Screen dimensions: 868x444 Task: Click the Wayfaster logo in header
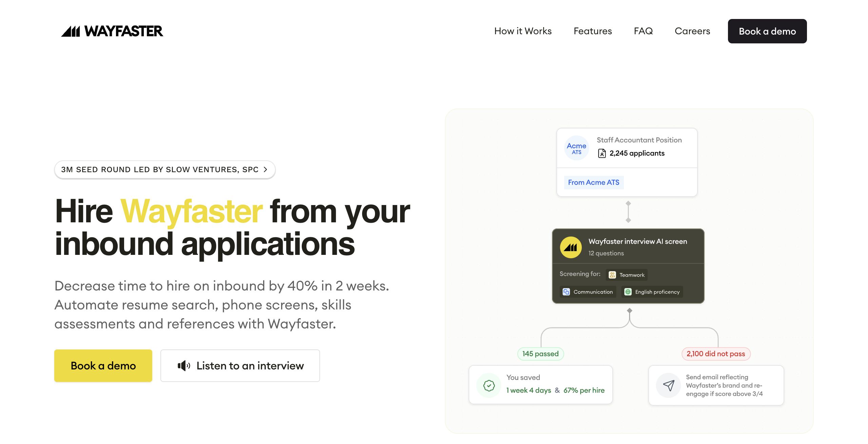(x=112, y=31)
